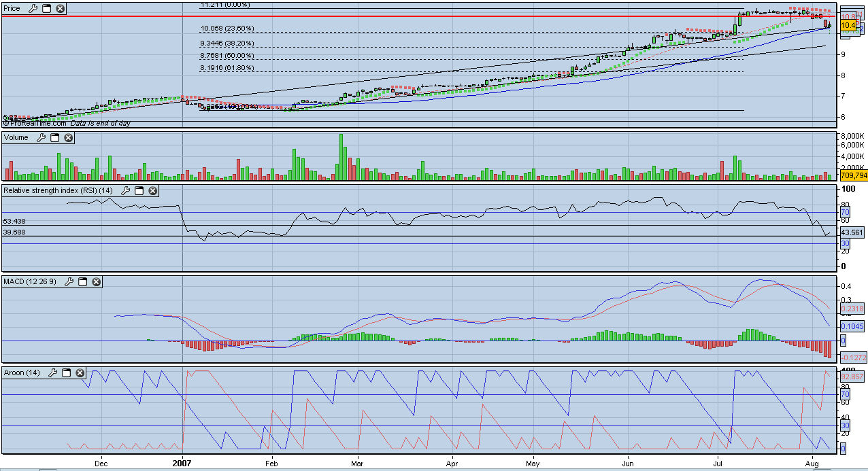Select the 11.211 (0.00%) Fibonacci label
This screenshot has height=471, width=868.
[x=224, y=4]
